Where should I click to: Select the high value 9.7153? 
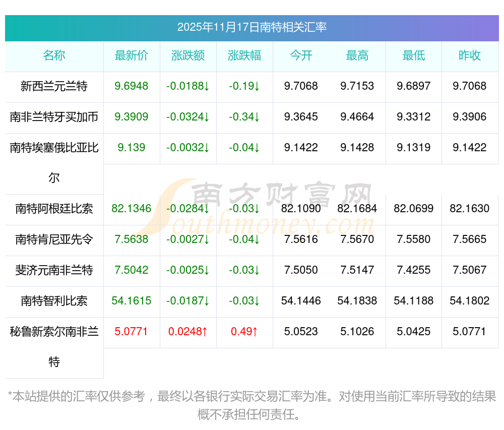tap(357, 86)
